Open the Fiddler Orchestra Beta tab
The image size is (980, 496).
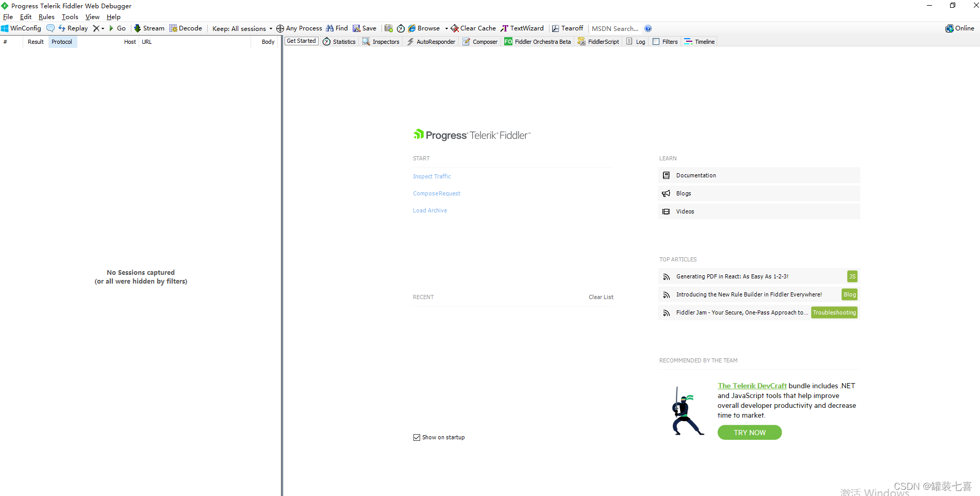click(x=538, y=42)
